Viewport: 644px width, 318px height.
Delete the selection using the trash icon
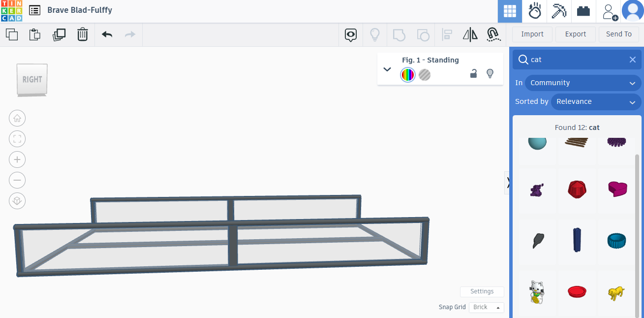coord(82,34)
